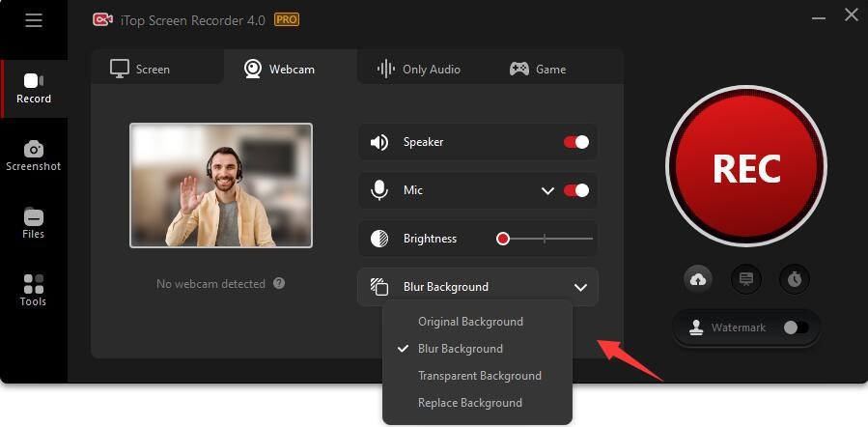Switch to the Only Audio tab
This screenshot has width=868, height=427.
418,70
